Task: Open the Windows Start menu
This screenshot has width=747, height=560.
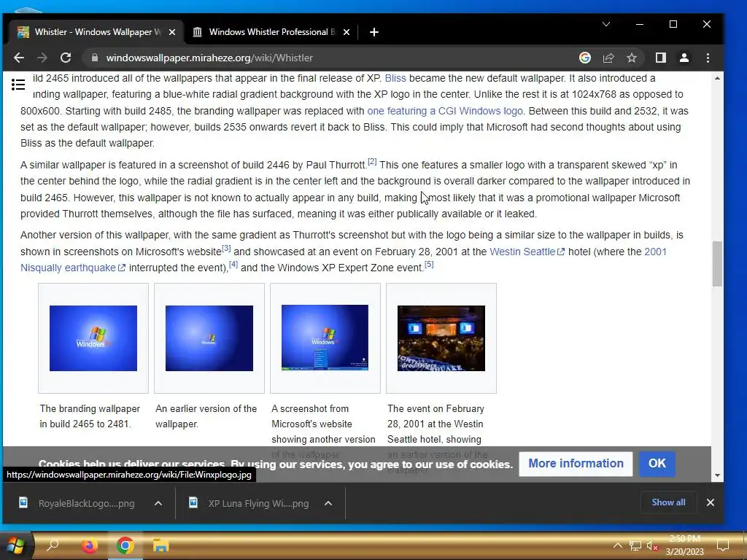Action: tap(15, 545)
